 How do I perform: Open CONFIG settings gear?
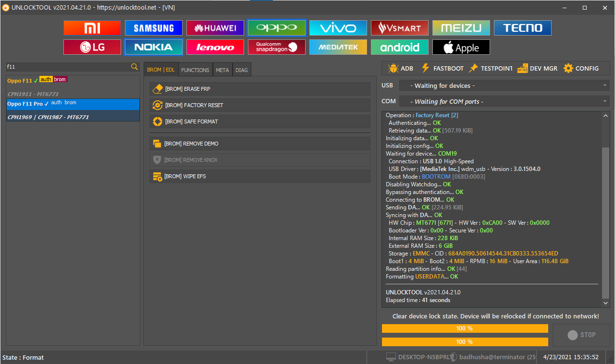pyautogui.click(x=581, y=68)
